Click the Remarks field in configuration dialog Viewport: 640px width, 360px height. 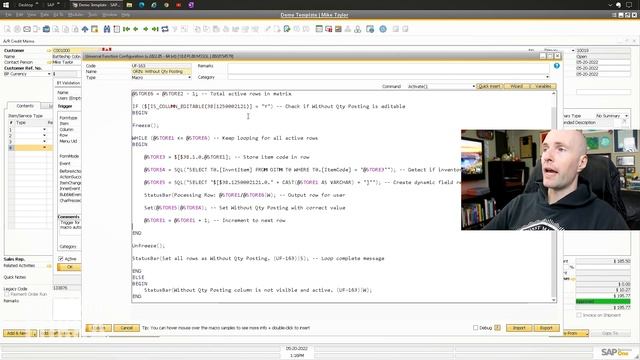pos(388,69)
